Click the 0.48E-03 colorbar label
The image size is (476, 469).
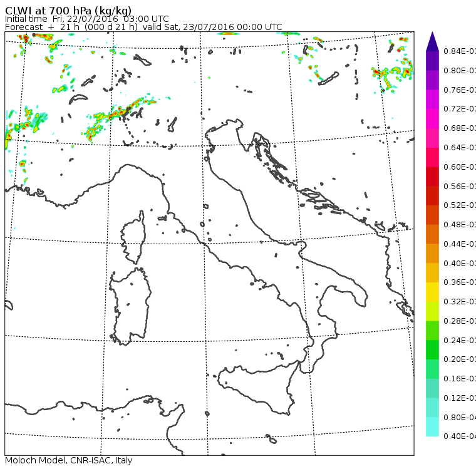click(x=460, y=225)
